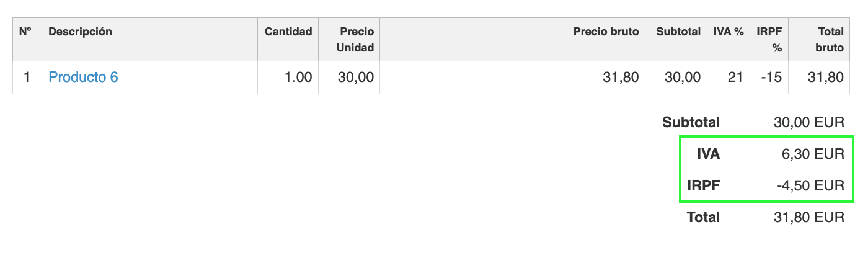Click the Subtotal column header in table
The height and width of the screenshot is (268, 868).
678,32
